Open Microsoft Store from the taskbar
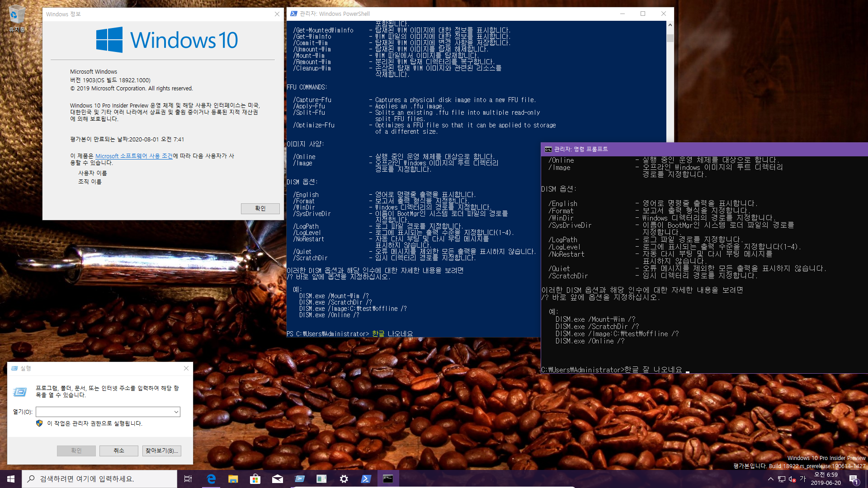 [x=255, y=479]
